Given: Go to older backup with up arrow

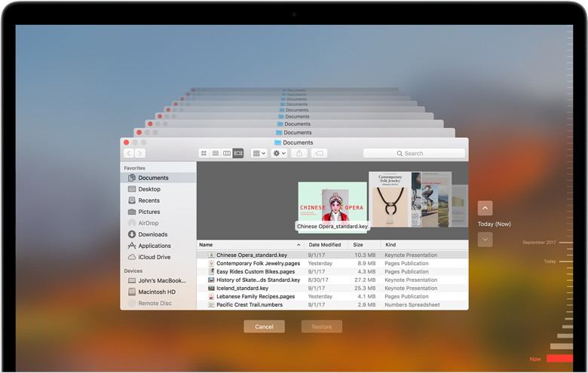Looking at the screenshot, I should tap(485, 208).
